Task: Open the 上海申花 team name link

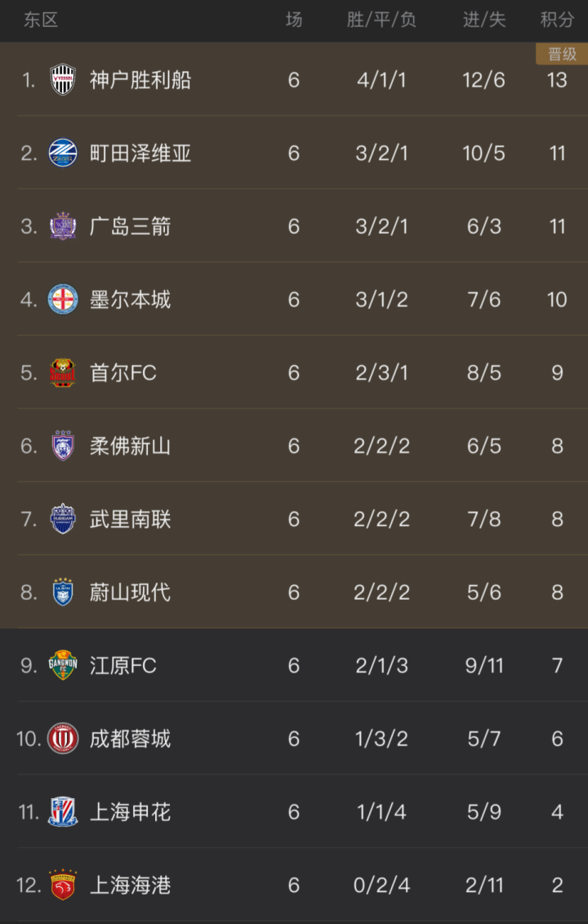Action: 130,812
